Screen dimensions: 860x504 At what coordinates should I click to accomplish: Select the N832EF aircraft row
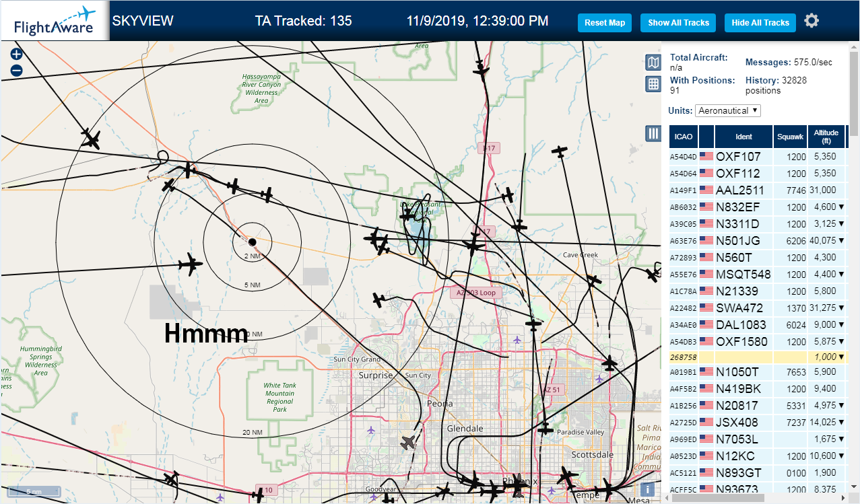coord(759,207)
